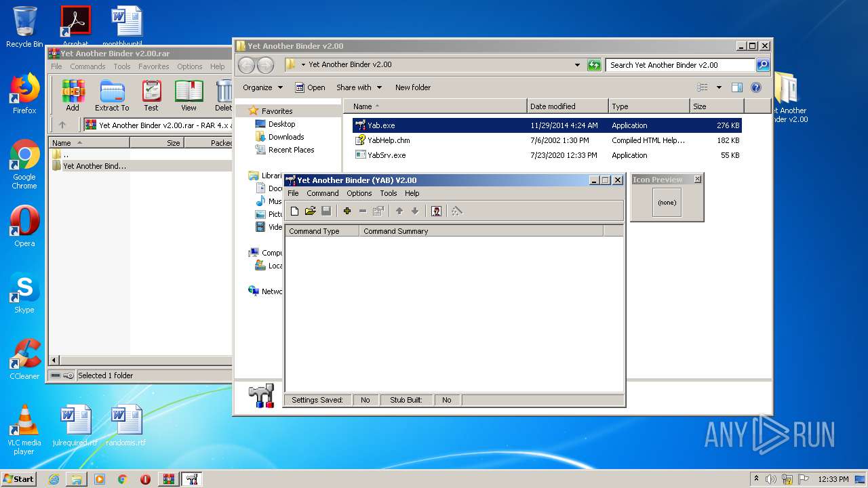
Task: Open the Options menu in Yet Another Binder
Action: coord(359,193)
